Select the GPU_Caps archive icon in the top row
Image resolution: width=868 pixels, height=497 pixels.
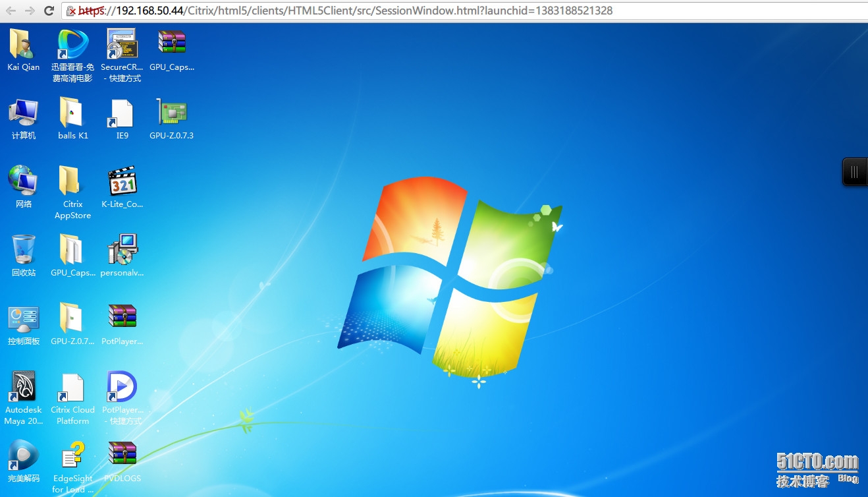(x=172, y=44)
